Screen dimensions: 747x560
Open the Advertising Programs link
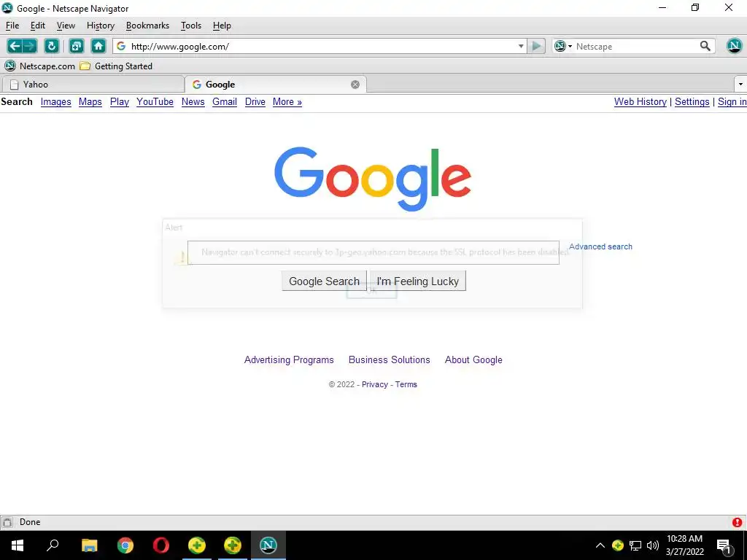click(x=289, y=360)
